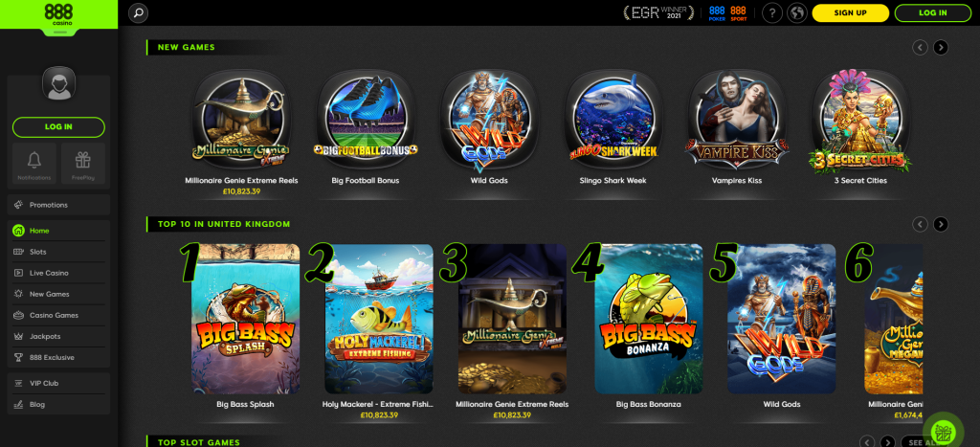
Task: Show previous New Games with left arrow
Action: [920, 48]
